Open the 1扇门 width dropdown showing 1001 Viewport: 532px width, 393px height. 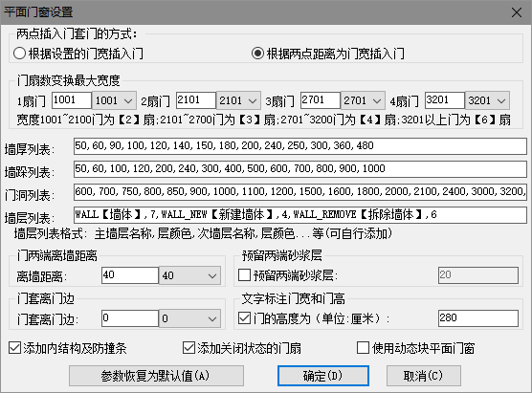pos(114,100)
